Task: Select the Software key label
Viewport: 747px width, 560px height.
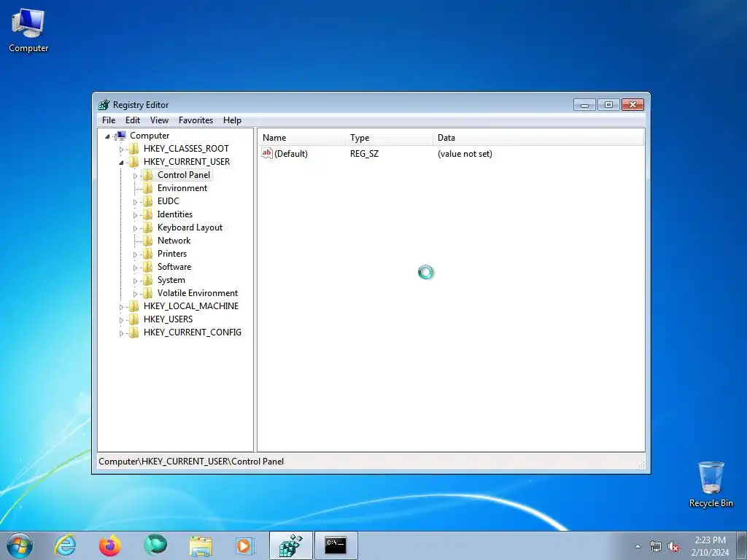Action: click(174, 267)
